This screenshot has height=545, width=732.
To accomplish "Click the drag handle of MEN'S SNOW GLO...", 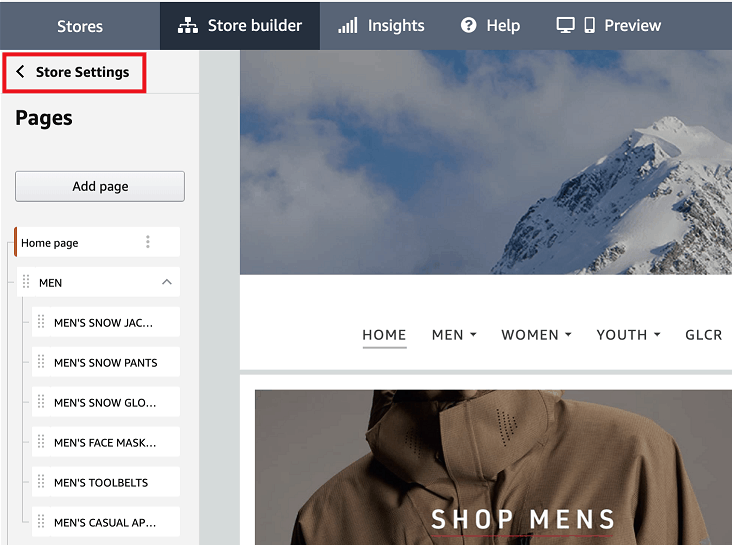I will [41, 402].
